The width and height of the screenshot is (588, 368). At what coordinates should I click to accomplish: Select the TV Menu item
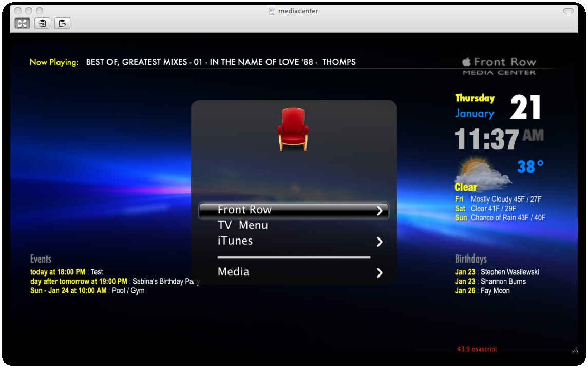[242, 225]
